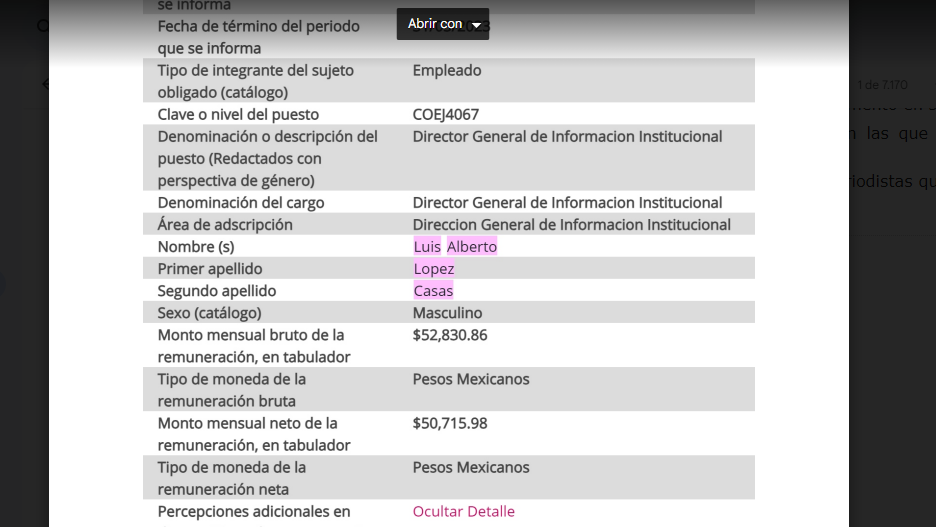This screenshot has width=936, height=527.
Task: Click the 'Direccion General de Informacion Institucional' area value
Action: pyautogui.click(x=571, y=225)
